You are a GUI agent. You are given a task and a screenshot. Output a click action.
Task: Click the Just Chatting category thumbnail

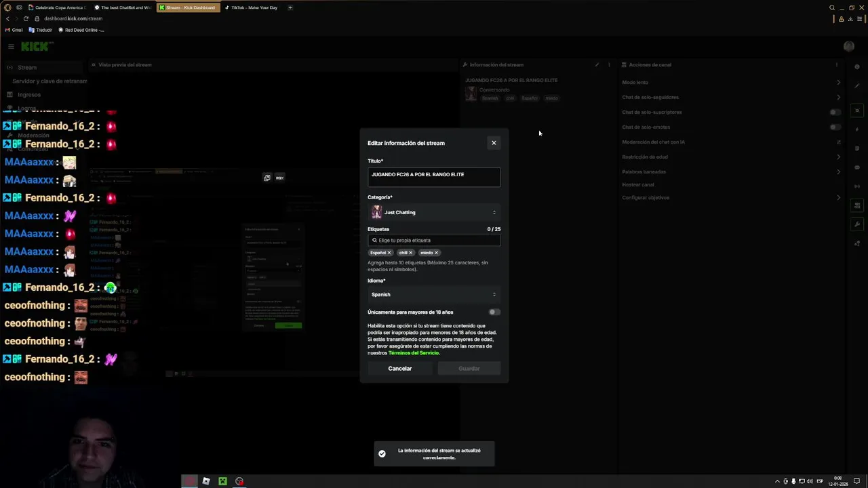(x=376, y=212)
